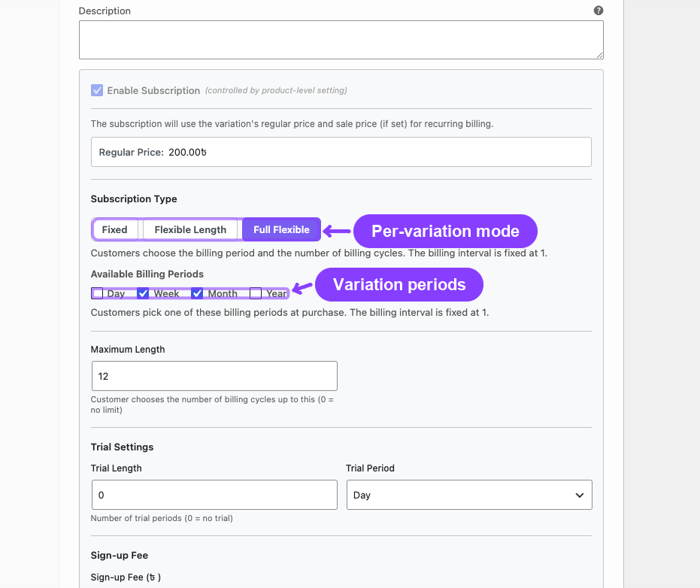Click the Available Billing Periods label
The width and height of the screenshot is (700, 588).
(147, 274)
